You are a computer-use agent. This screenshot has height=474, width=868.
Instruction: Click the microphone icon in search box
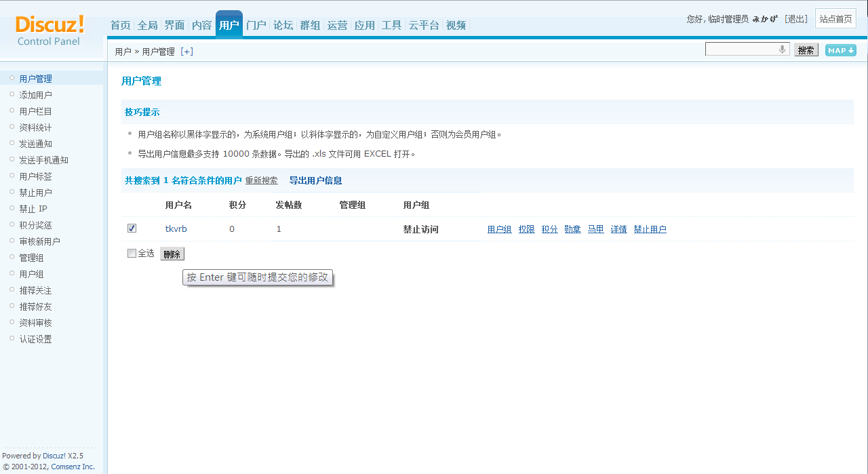click(782, 50)
